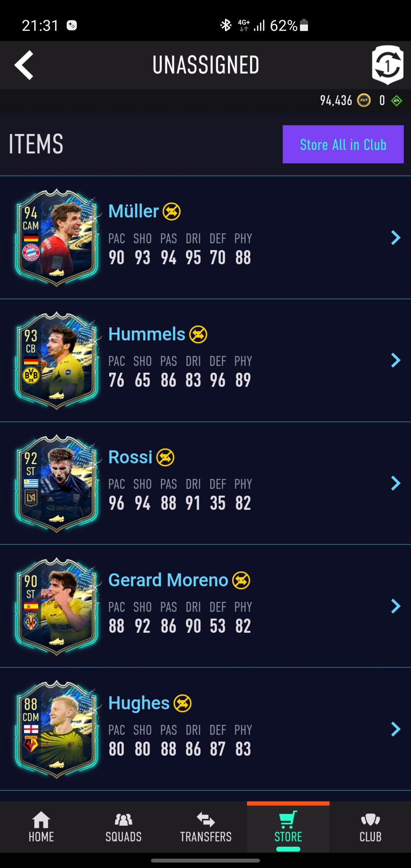
Task: Select the Müller 94 CAM card
Action: coord(57,237)
